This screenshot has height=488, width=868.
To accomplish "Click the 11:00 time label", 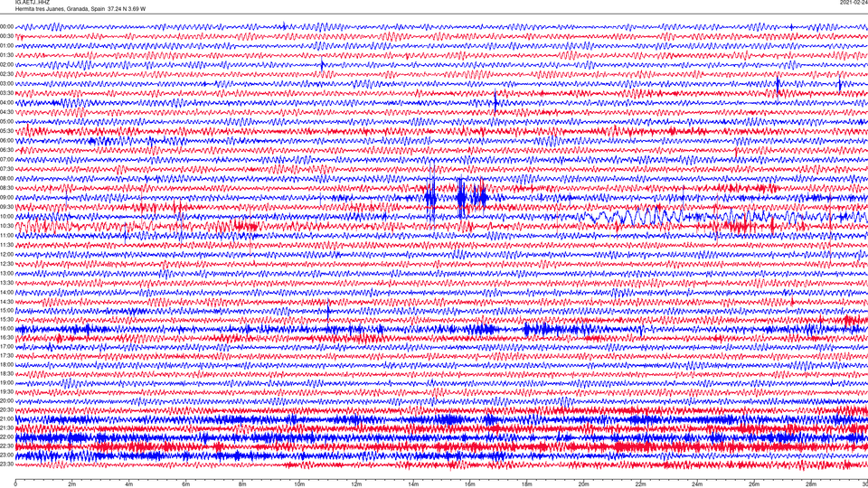I will click(6, 235).
